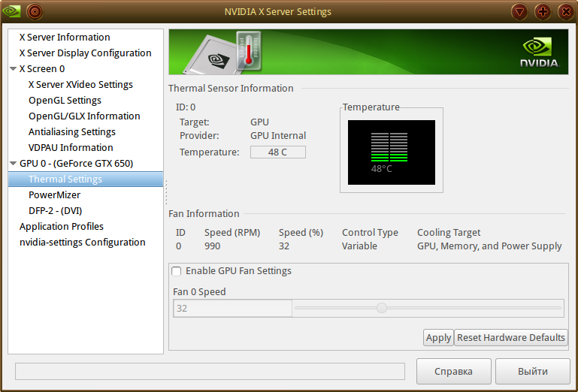Open X Server Information page
The height and width of the screenshot is (392, 578).
click(65, 38)
